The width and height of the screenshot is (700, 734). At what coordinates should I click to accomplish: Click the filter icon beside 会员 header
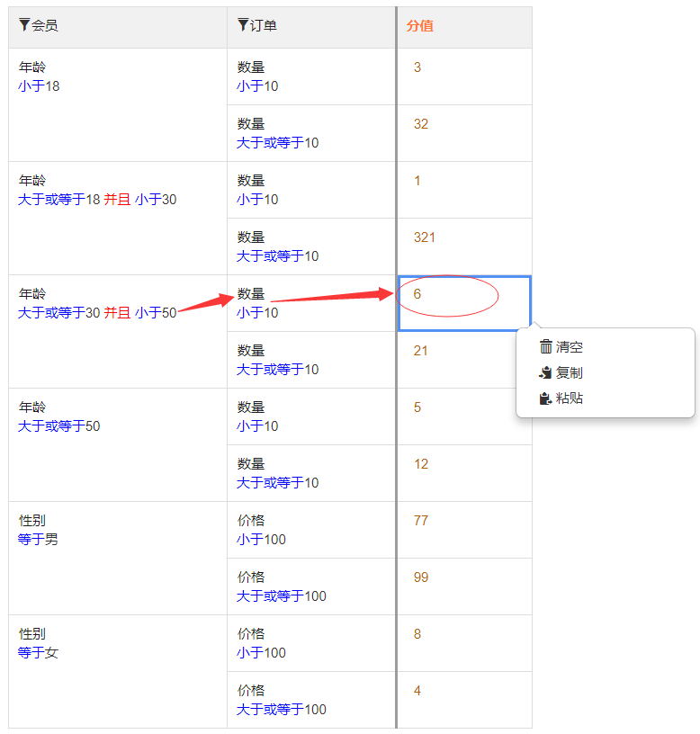(24, 25)
